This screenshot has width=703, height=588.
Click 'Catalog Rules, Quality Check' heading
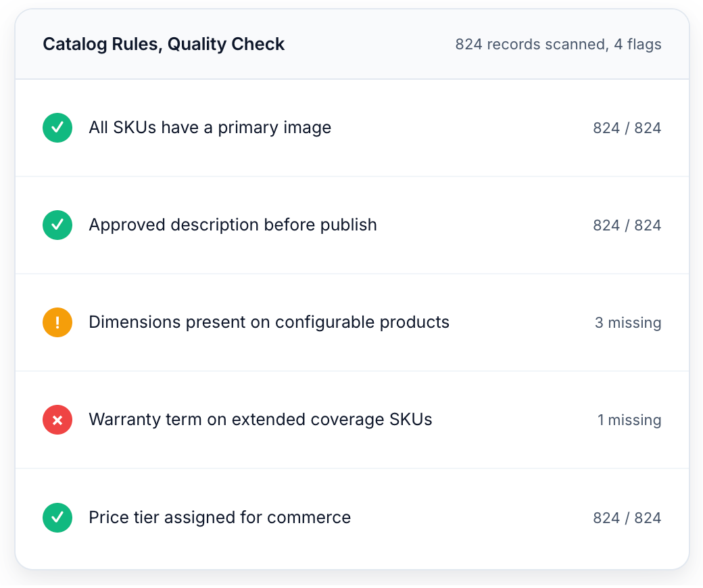pos(164,45)
